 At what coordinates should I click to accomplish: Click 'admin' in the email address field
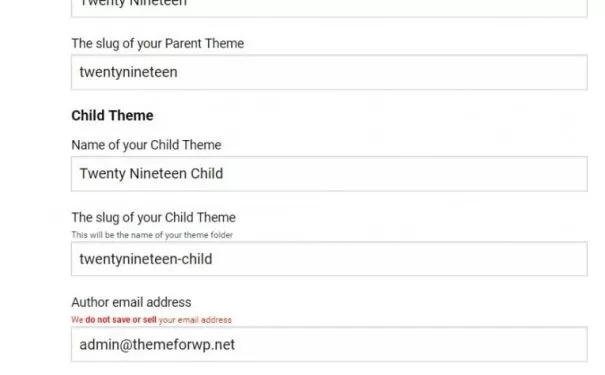point(99,345)
